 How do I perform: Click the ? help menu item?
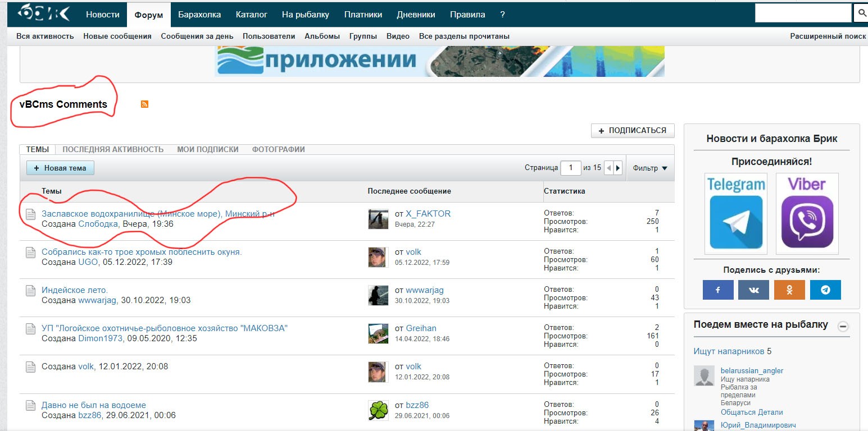tap(502, 15)
